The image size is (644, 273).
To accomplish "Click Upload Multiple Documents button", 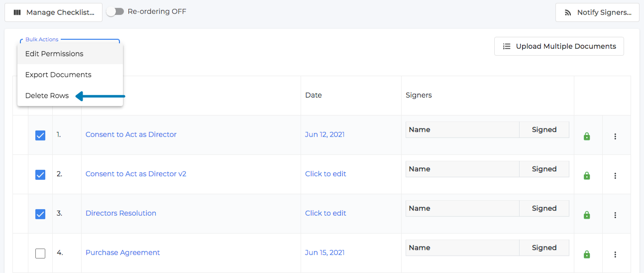I will [x=559, y=46].
